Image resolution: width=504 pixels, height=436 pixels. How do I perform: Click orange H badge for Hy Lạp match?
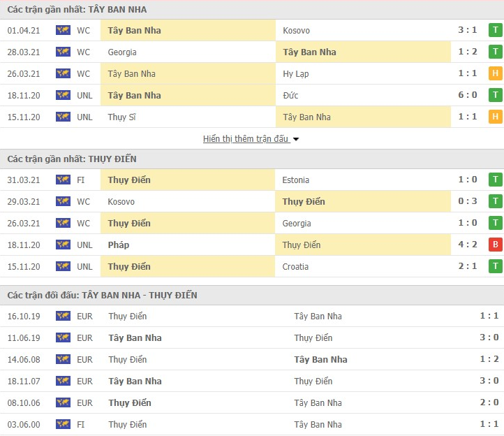click(x=496, y=74)
